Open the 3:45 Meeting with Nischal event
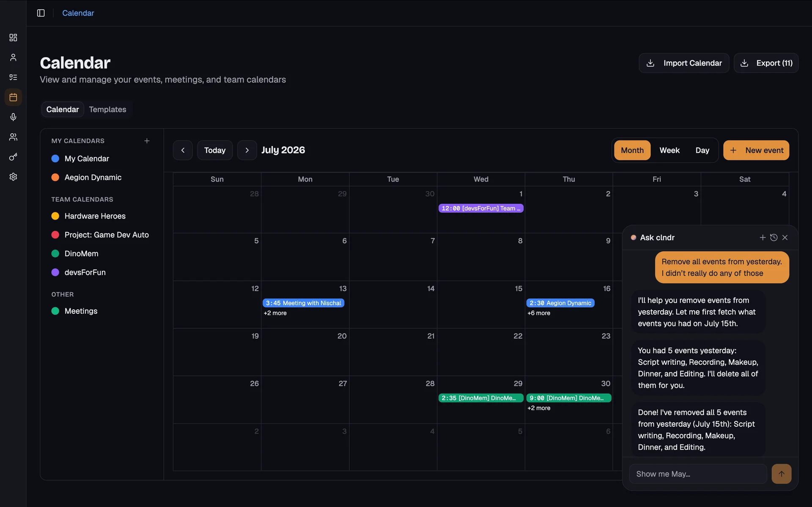 pos(303,303)
